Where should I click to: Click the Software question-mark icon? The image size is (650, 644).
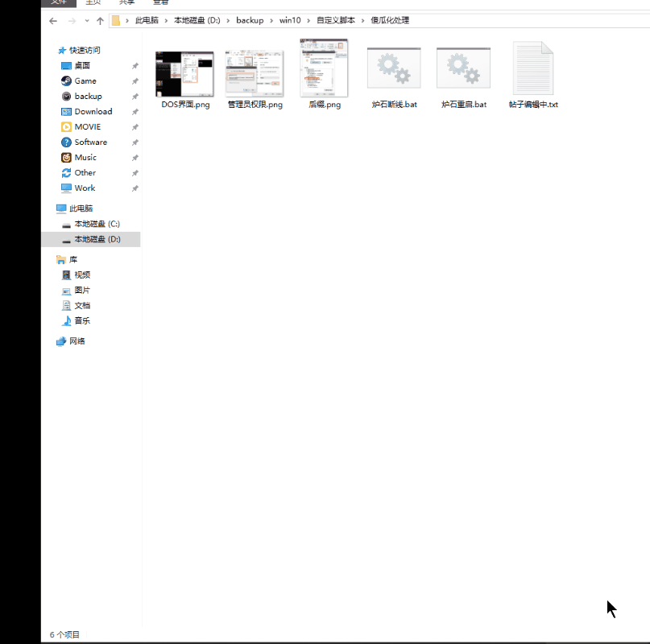point(66,142)
